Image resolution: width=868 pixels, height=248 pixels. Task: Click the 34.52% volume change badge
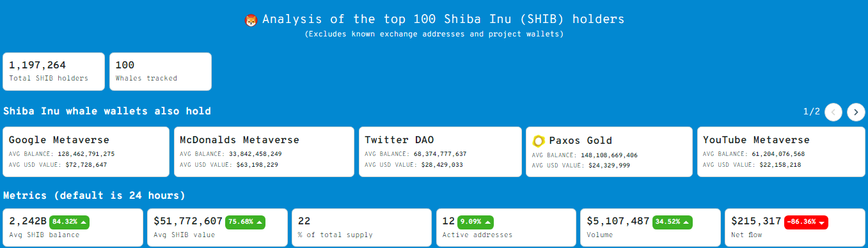673,222
